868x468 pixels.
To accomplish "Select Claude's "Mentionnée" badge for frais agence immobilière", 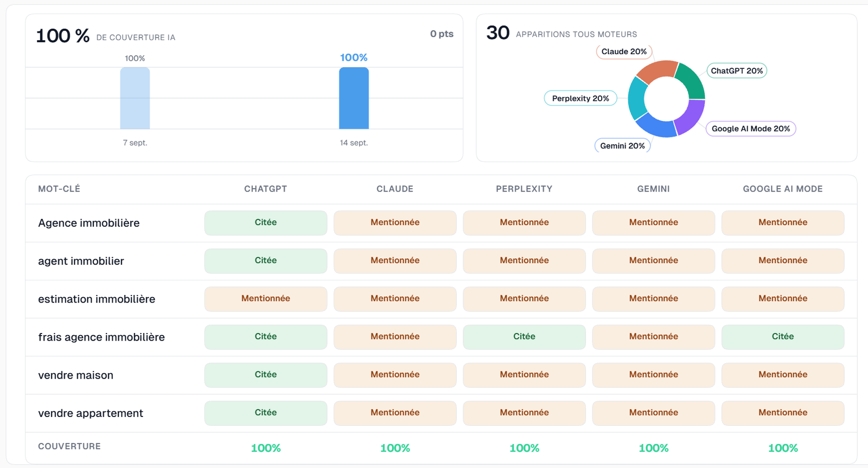I will [395, 337].
